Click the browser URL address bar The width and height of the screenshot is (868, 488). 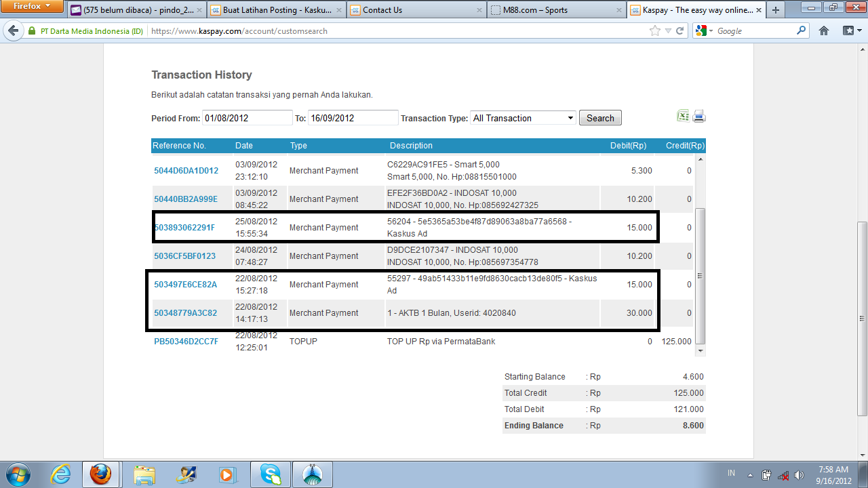pos(397,31)
